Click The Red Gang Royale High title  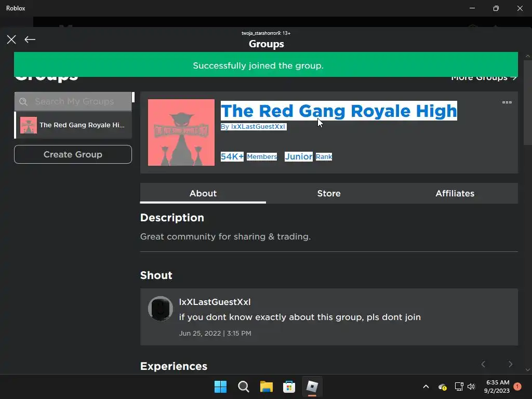[x=339, y=111]
